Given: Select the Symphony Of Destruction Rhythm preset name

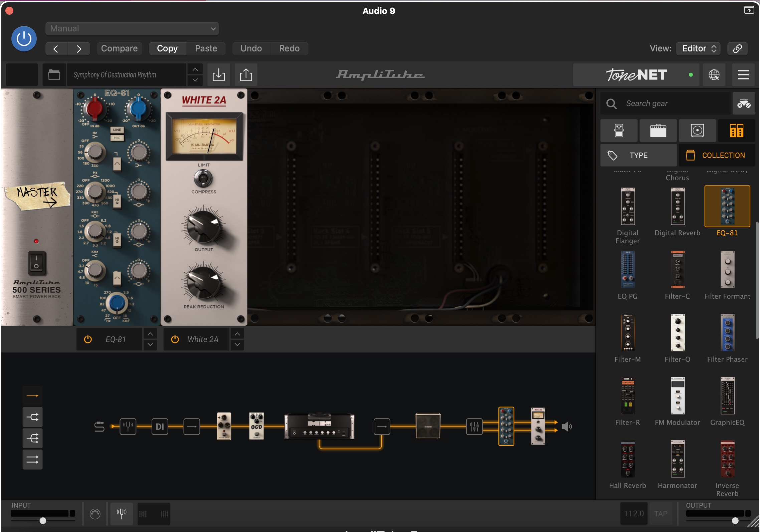Looking at the screenshot, I should pyautogui.click(x=126, y=75).
